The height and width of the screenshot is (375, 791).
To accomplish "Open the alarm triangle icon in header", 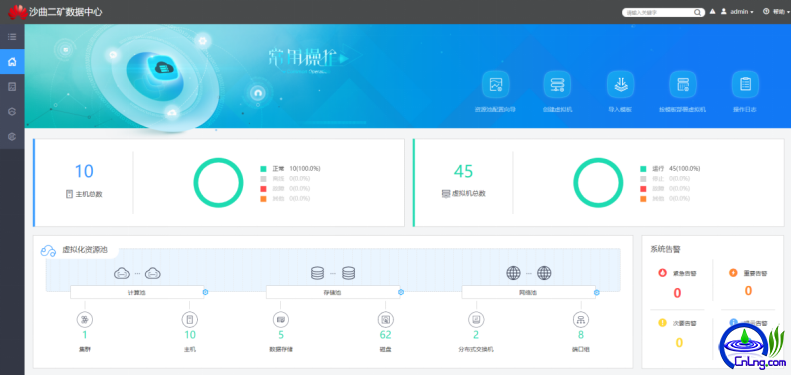I will pyautogui.click(x=712, y=11).
